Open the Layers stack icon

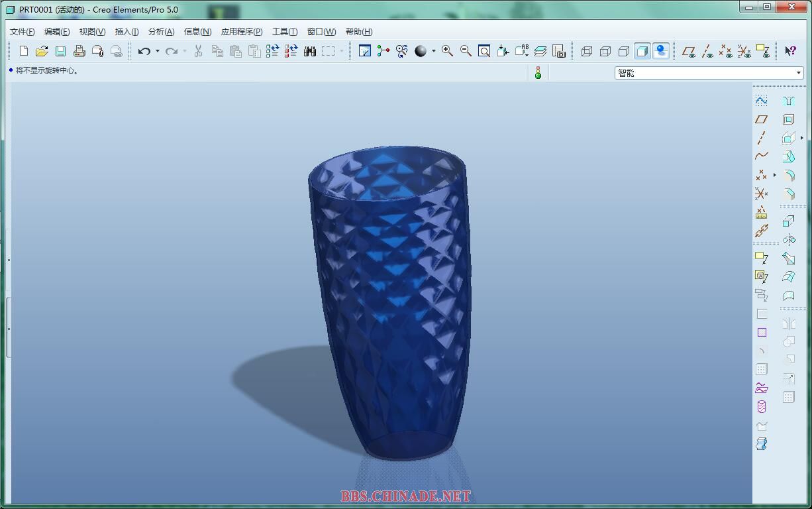pos(540,51)
